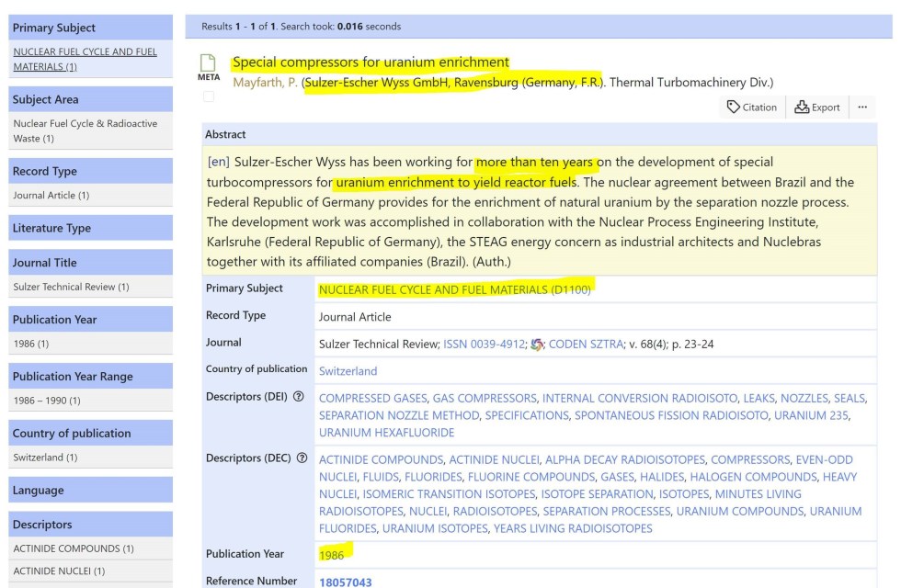901x588 pixels.
Task: Collapse the Record Type facet header
Action: tap(90, 171)
